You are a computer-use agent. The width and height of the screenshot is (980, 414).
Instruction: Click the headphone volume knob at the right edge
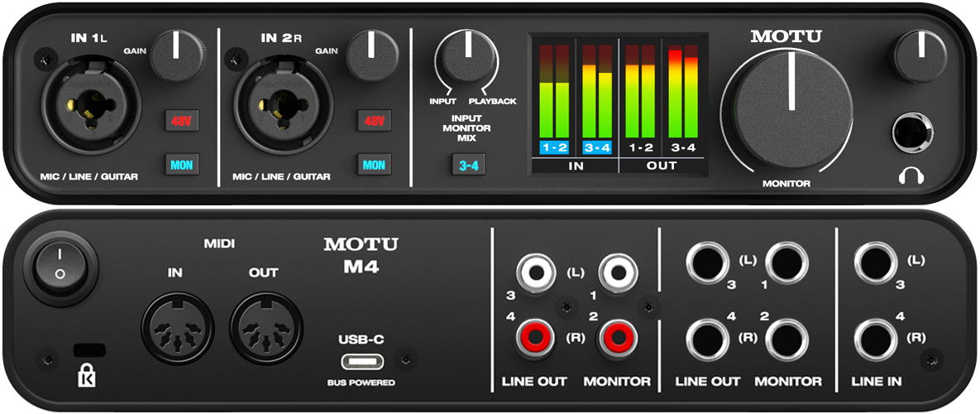click(920, 55)
